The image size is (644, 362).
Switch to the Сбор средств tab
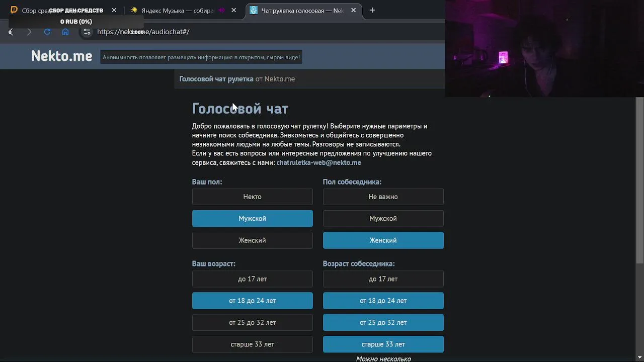[63, 10]
